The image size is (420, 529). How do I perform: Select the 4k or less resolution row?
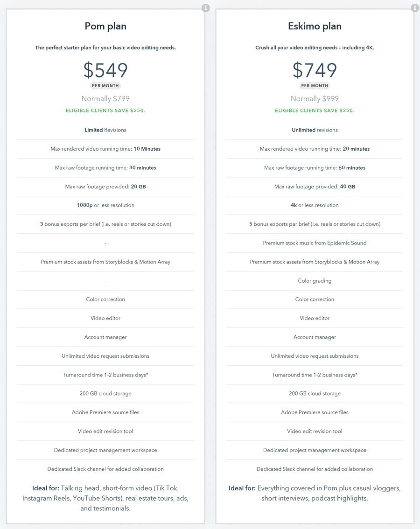pos(315,205)
